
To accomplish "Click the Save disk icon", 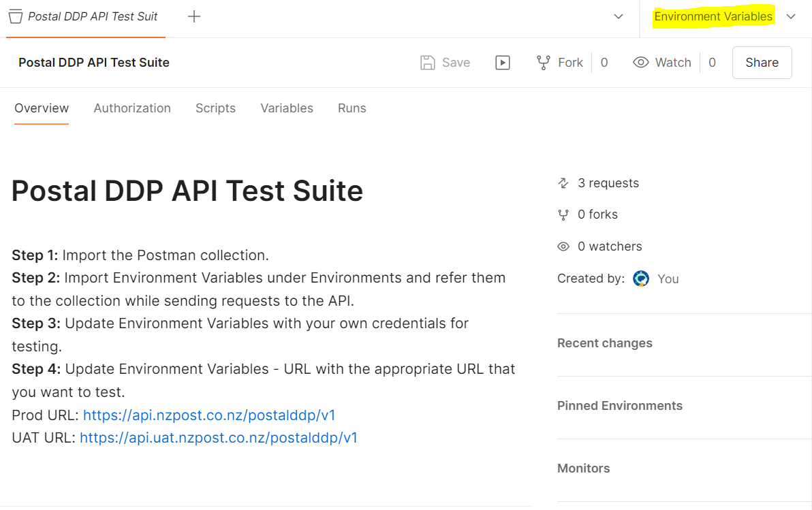I will click(428, 63).
